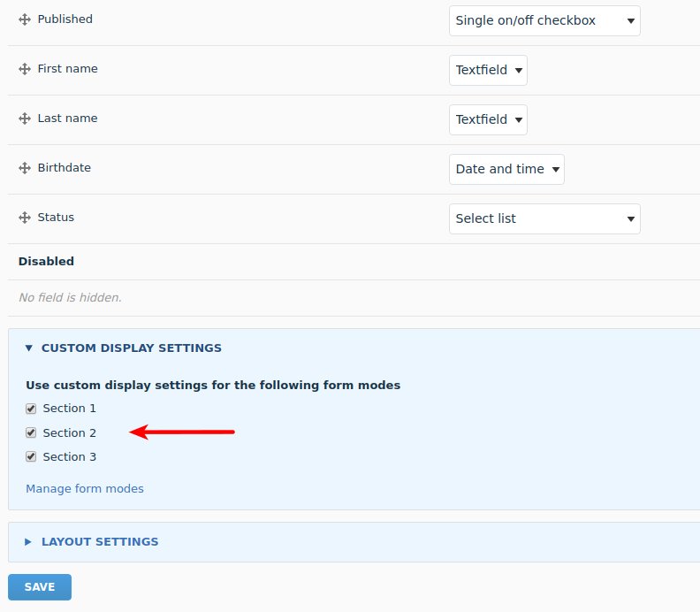This screenshot has height=612, width=700.
Task: Click the First name field label
Action: click(x=67, y=69)
